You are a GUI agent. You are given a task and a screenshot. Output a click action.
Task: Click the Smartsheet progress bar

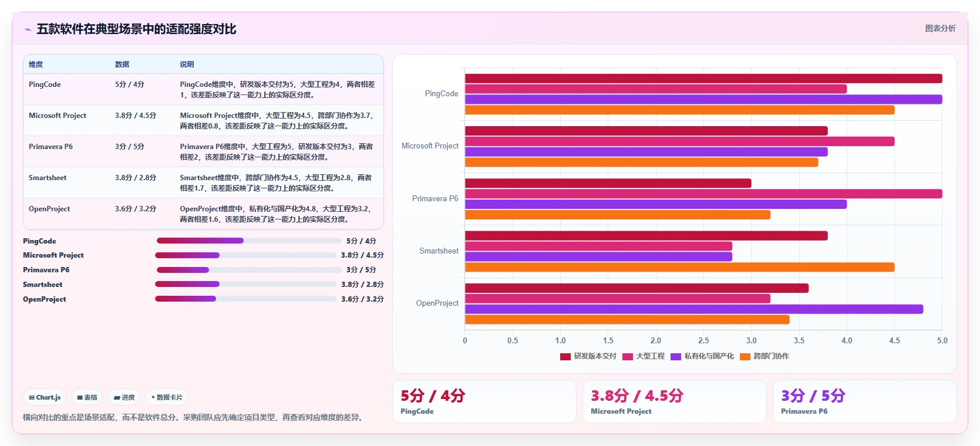[x=245, y=284]
